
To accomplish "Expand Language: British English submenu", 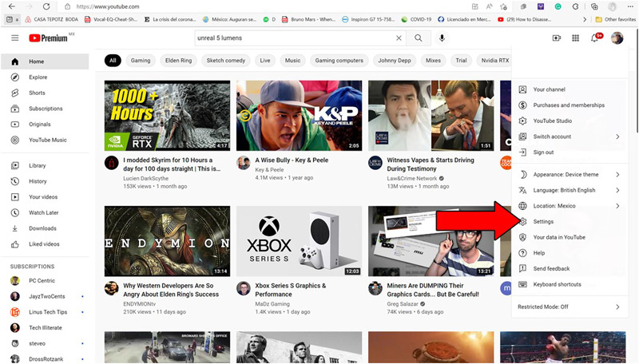I will click(x=570, y=190).
